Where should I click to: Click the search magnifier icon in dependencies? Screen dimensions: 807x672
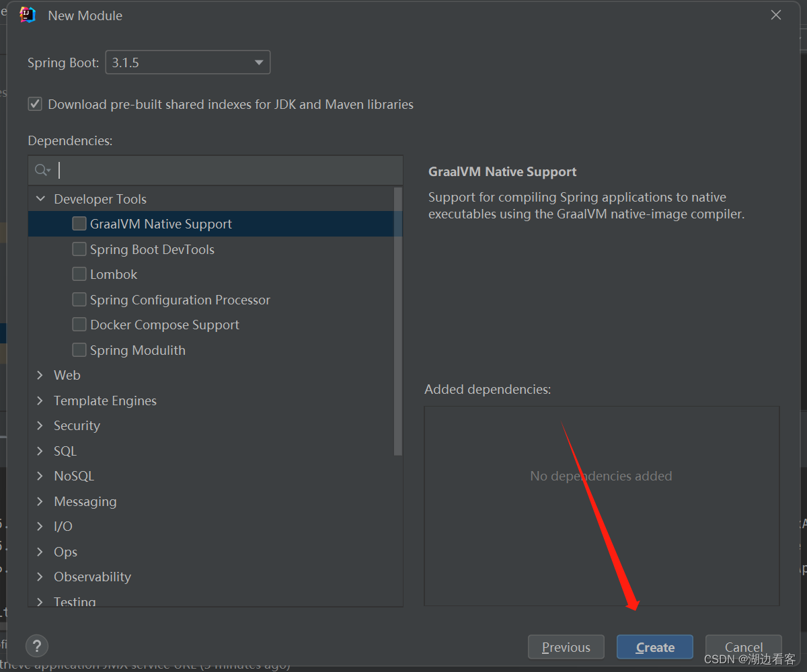pyautogui.click(x=42, y=170)
